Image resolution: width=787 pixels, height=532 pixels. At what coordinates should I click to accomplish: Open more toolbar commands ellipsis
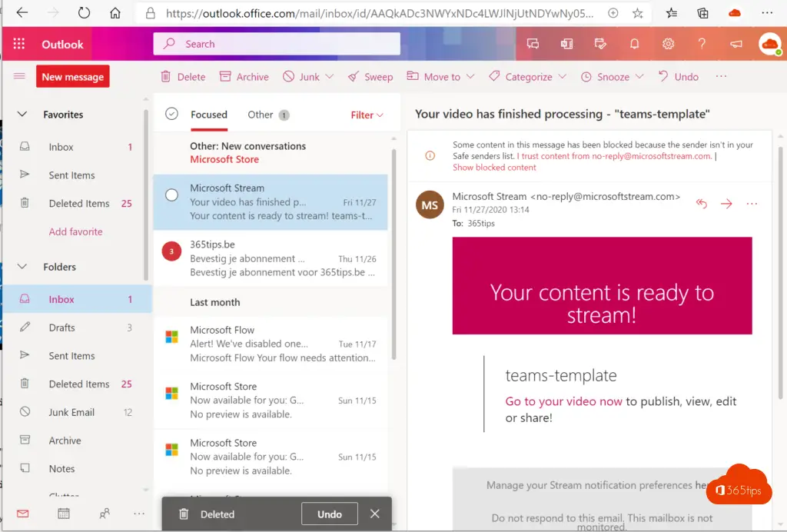coord(721,76)
